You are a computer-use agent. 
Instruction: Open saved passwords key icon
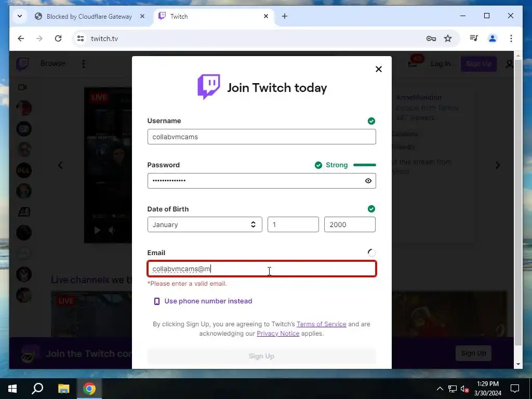(x=431, y=38)
